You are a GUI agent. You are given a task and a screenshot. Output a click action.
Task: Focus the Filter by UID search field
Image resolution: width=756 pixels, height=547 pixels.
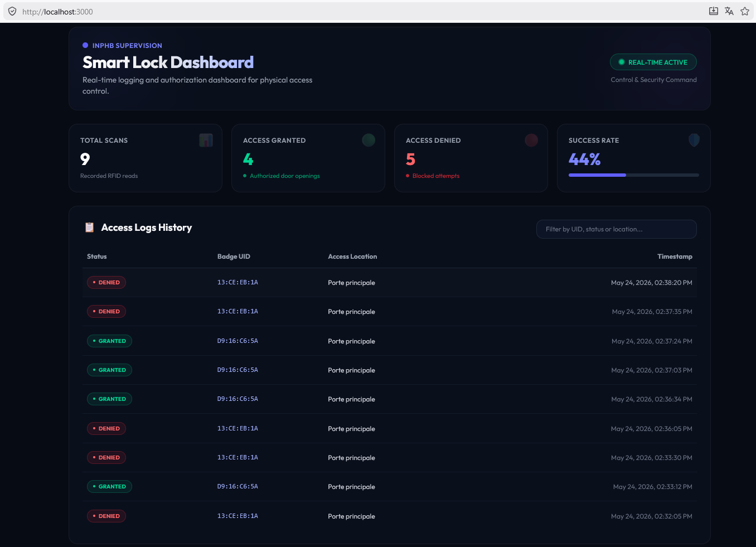click(617, 229)
